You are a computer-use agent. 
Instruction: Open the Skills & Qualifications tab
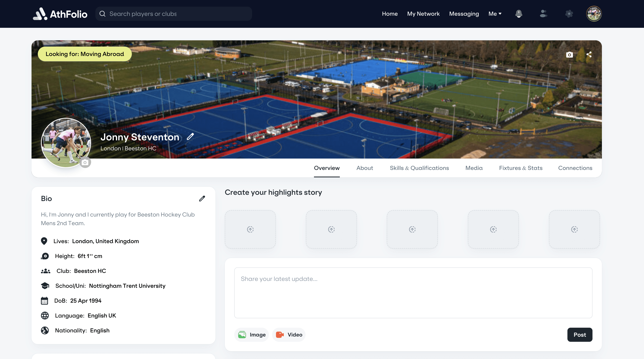point(419,168)
